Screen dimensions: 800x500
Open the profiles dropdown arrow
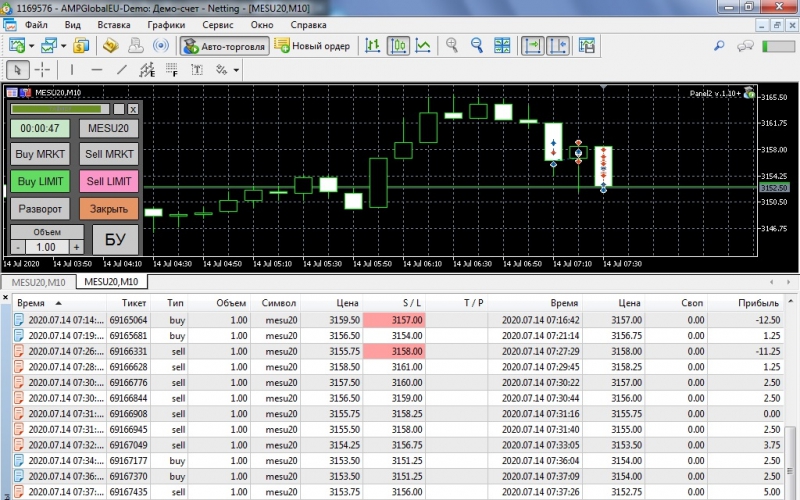(x=63, y=46)
